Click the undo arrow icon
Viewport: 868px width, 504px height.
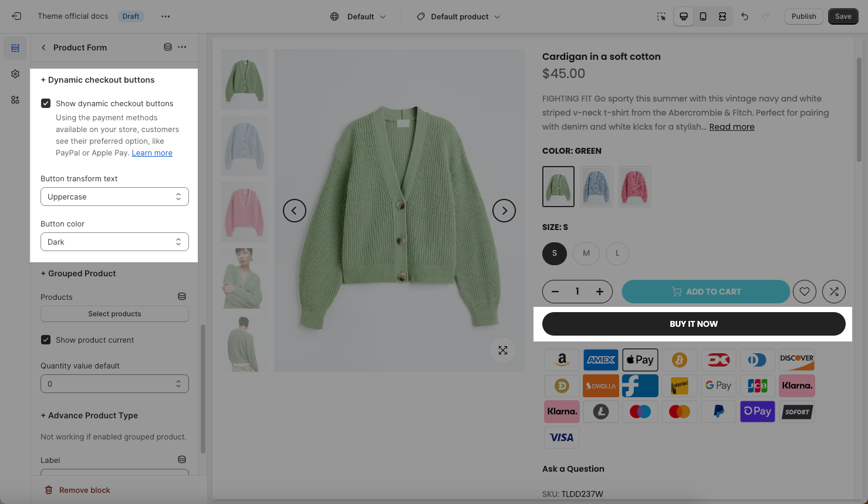tap(745, 16)
